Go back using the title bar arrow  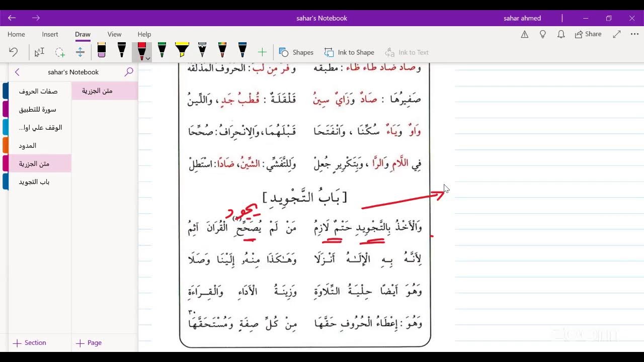click(12, 18)
